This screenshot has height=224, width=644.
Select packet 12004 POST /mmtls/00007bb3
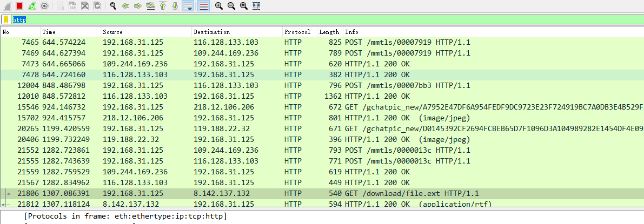point(322,85)
